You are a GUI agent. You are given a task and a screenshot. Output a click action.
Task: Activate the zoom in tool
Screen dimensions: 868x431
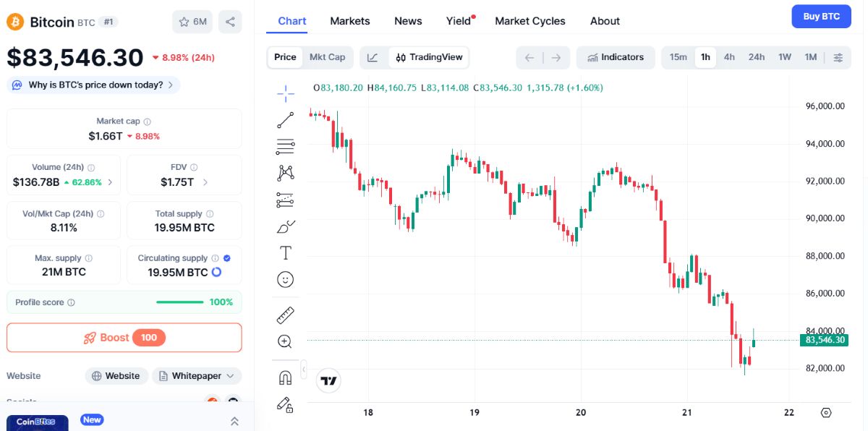[285, 341]
